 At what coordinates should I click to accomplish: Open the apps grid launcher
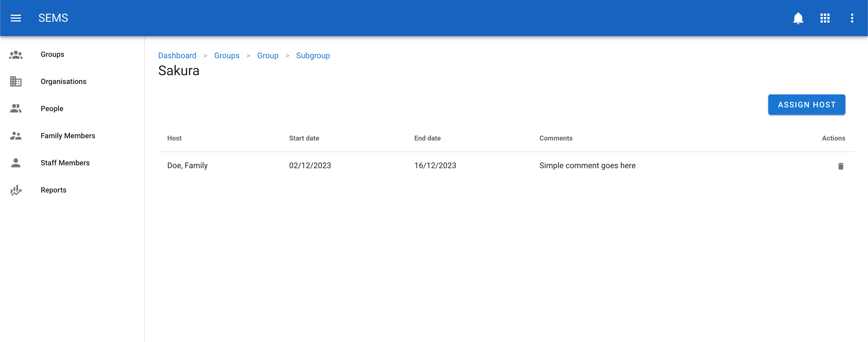(x=825, y=18)
